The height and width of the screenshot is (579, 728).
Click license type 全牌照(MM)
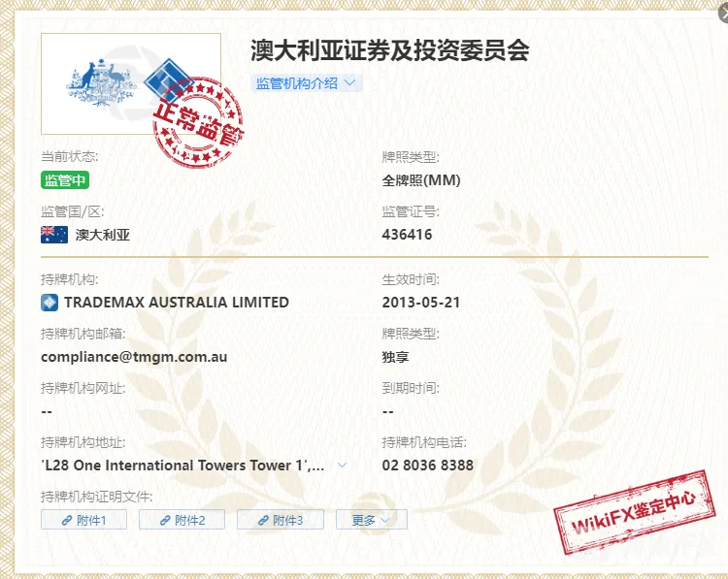pos(421,180)
